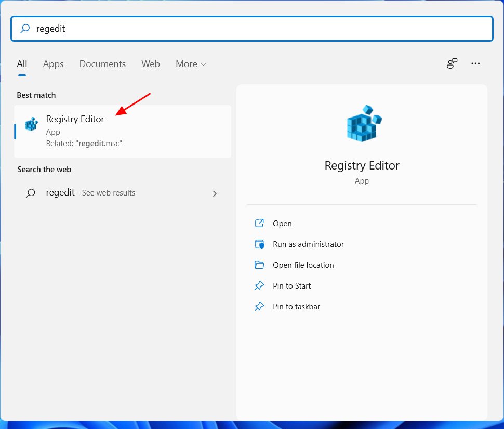Expand regedit web results chevron arrow
The width and height of the screenshot is (504, 429).
click(x=215, y=193)
